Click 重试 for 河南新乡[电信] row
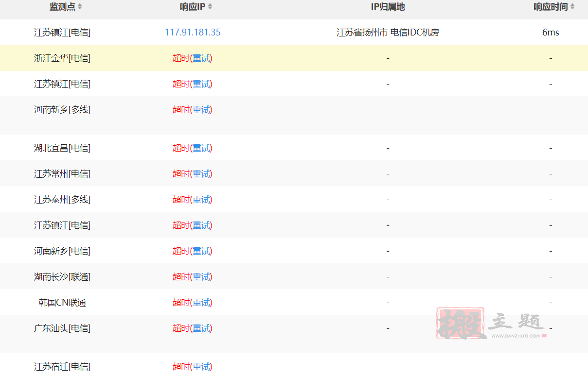This screenshot has height=376, width=588. [201, 251]
